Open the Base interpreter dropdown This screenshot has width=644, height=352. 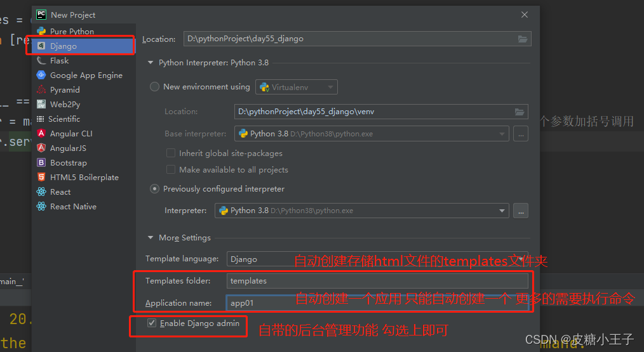tap(372, 134)
